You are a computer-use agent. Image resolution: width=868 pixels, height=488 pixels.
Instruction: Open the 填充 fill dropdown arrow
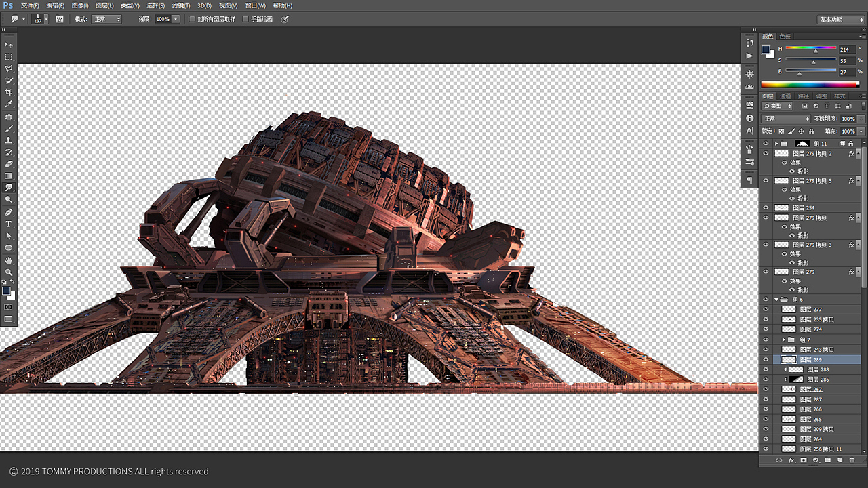click(x=861, y=131)
